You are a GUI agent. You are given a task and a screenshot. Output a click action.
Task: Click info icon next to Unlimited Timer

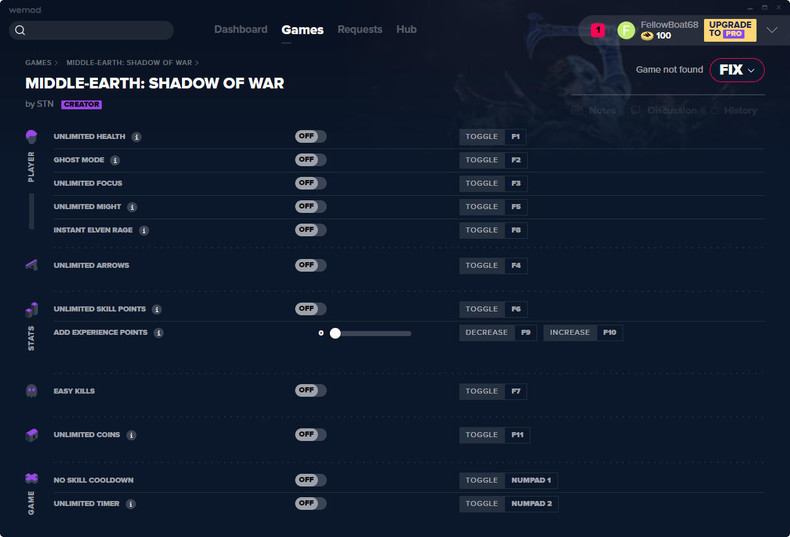click(x=130, y=504)
